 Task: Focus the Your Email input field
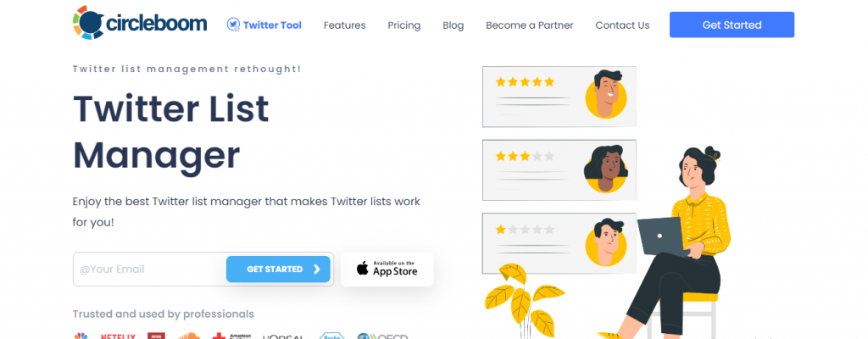point(150,270)
